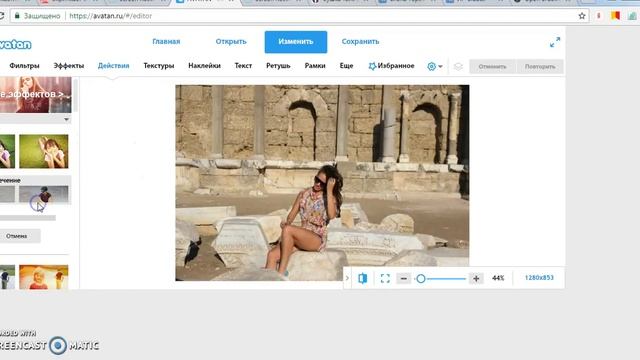This screenshot has width=640, height=360.
Task: Open the Главная tab
Action: point(166,42)
